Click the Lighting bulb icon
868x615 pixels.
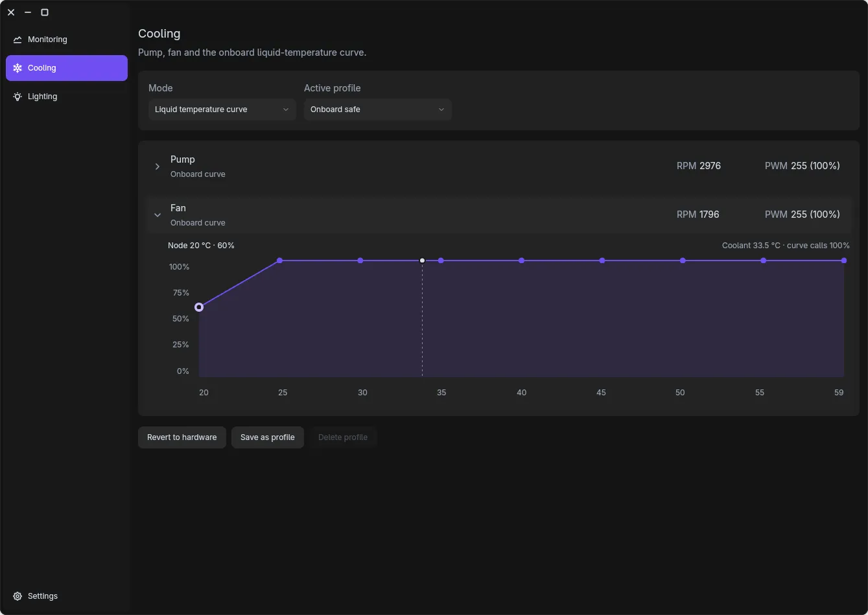pos(18,97)
